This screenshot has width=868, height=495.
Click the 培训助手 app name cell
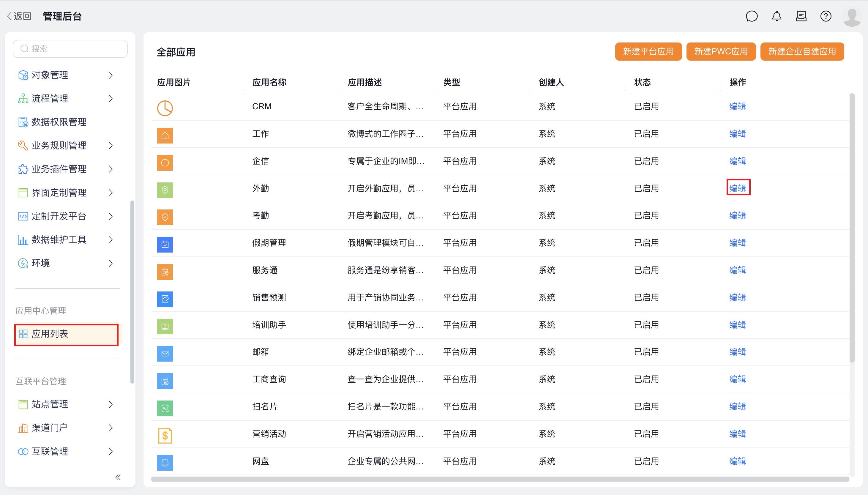pos(269,325)
